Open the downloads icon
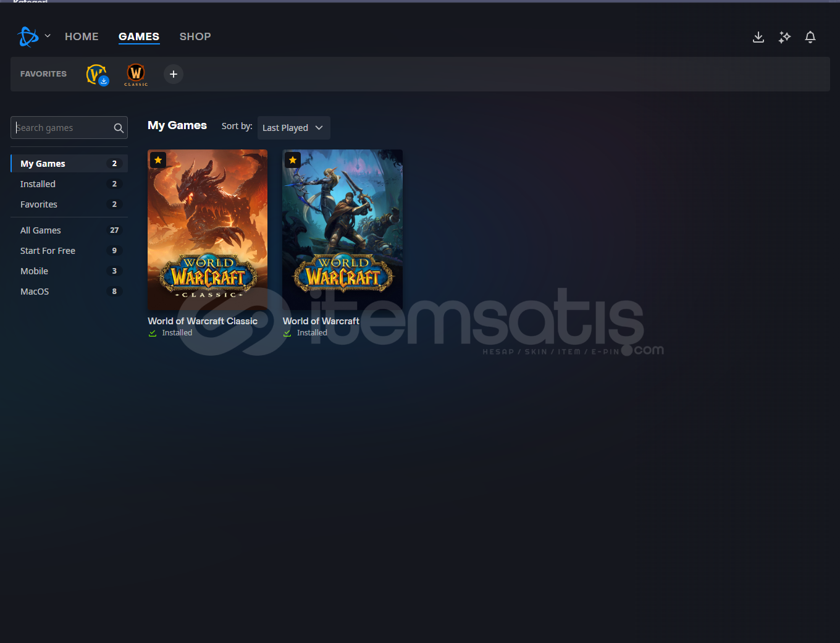The height and width of the screenshot is (643, 840). click(758, 37)
